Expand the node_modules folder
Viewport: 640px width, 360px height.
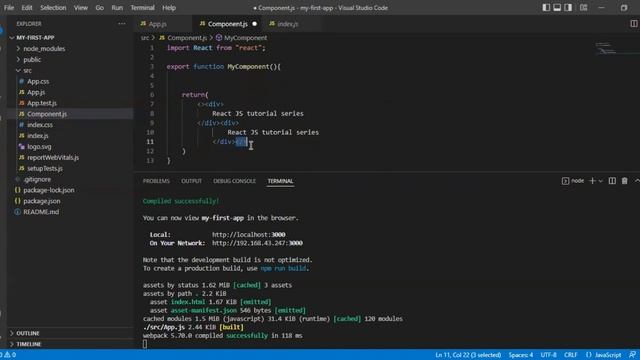pyautogui.click(x=44, y=49)
